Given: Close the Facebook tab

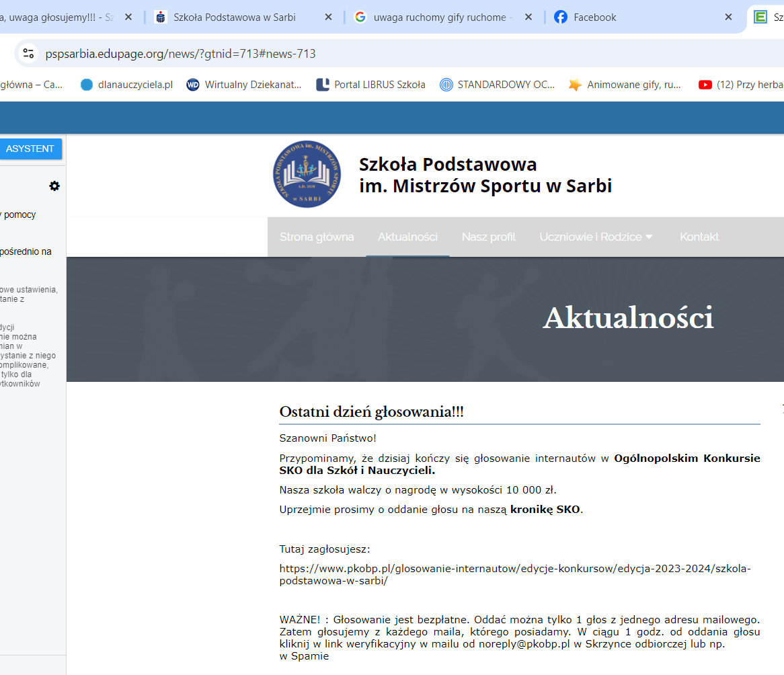Looking at the screenshot, I should click(x=728, y=17).
